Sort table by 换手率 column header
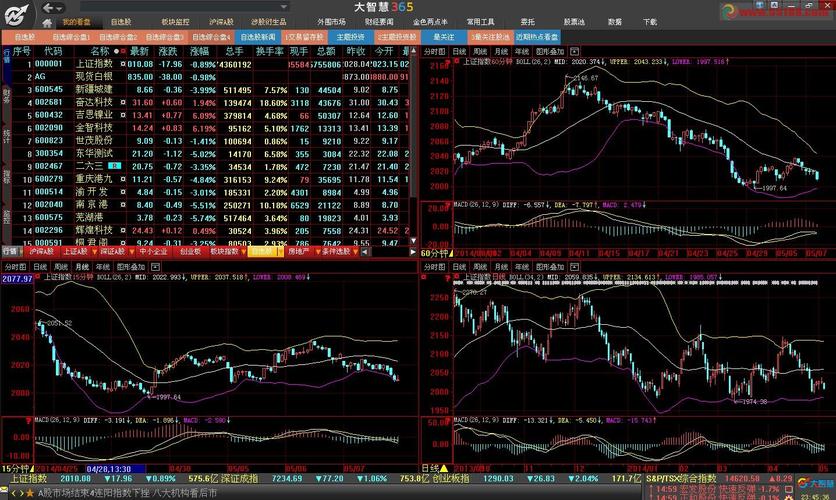The image size is (836, 500). tap(269, 51)
